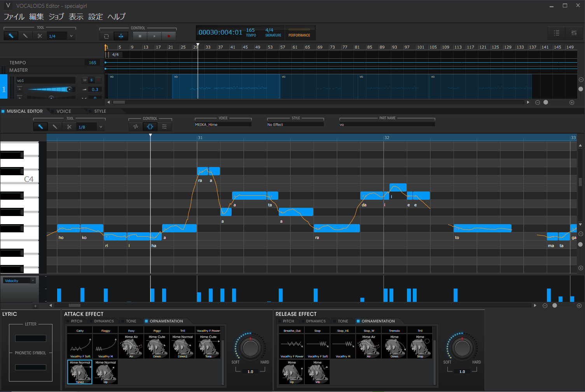This screenshot has width=585, height=392.
Task: Open the ジョブ menu
Action: (x=56, y=17)
